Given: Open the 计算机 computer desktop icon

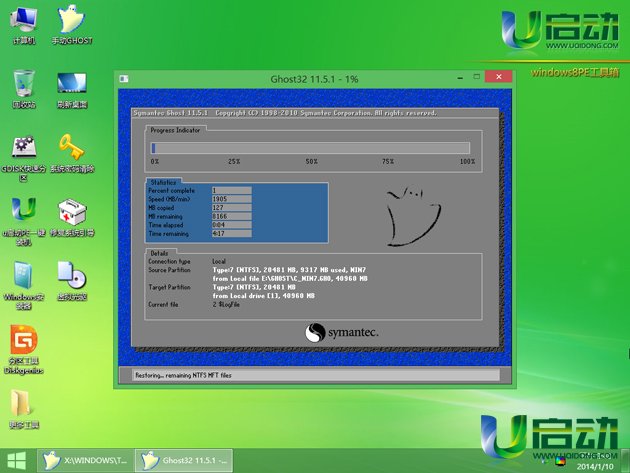Looking at the screenshot, I should tap(24, 24).
